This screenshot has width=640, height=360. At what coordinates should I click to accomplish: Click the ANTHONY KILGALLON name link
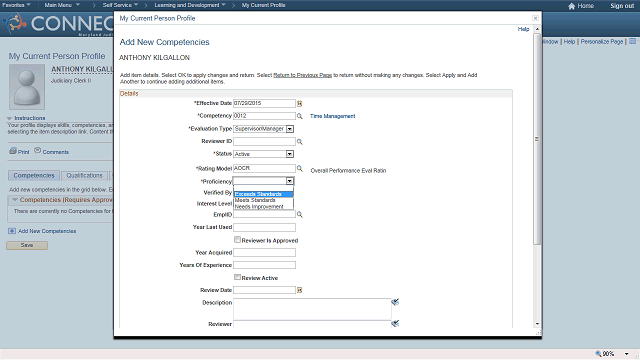[x=82, y=69]
